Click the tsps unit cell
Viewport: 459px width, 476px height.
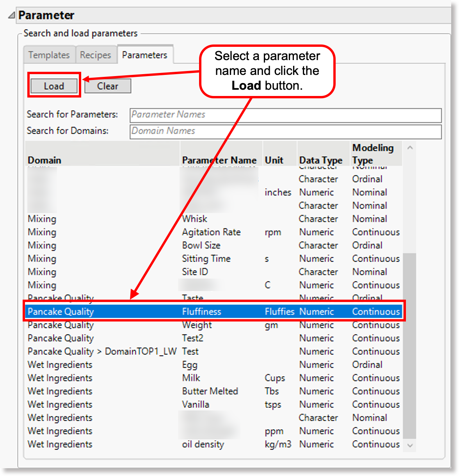pyautogui.click(x=273, y=405)
